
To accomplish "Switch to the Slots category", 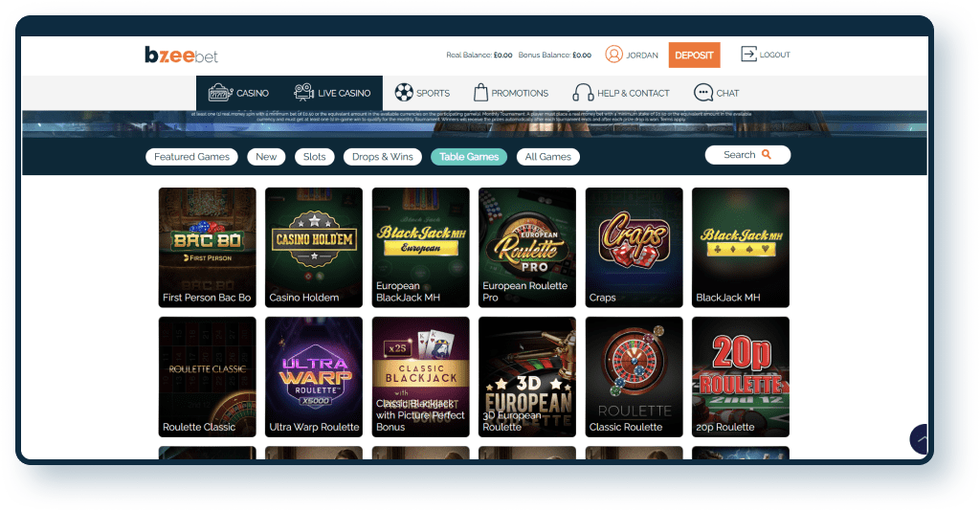I will click(314, 157).
